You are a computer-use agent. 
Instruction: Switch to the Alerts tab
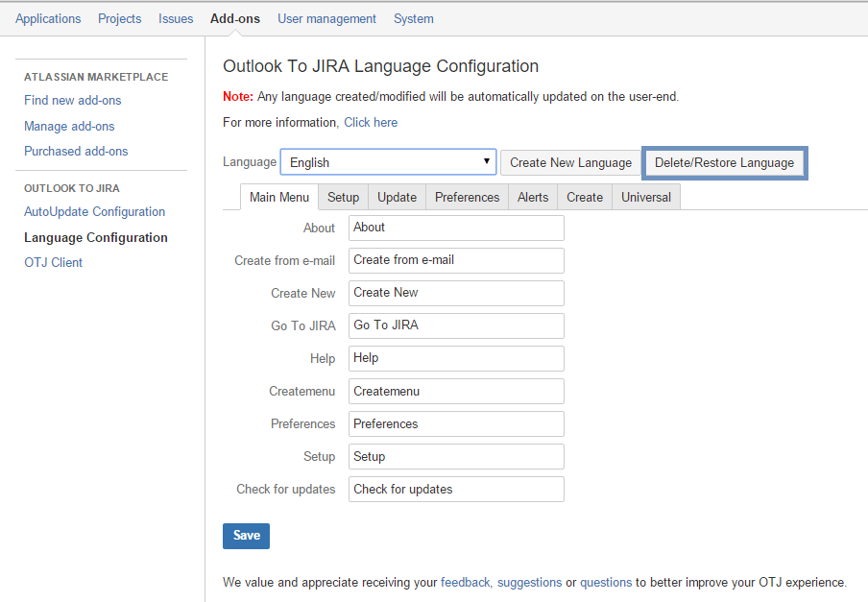click(x=533, y=198)
